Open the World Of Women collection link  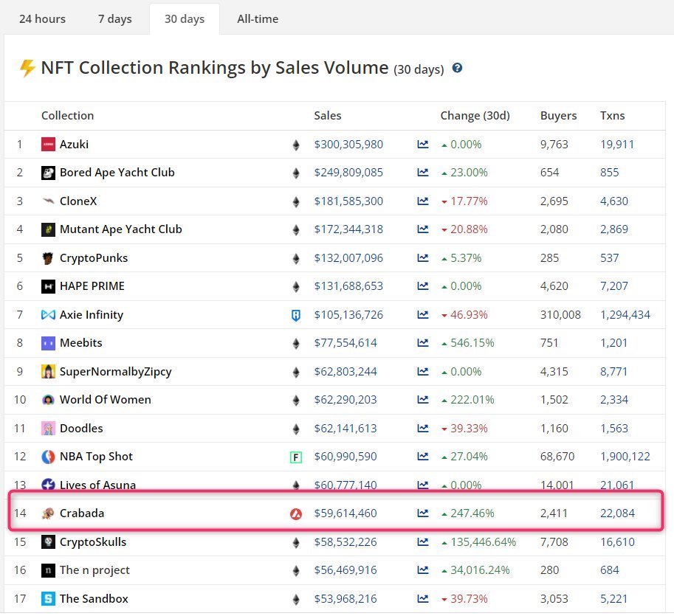[x=106, y=400]
